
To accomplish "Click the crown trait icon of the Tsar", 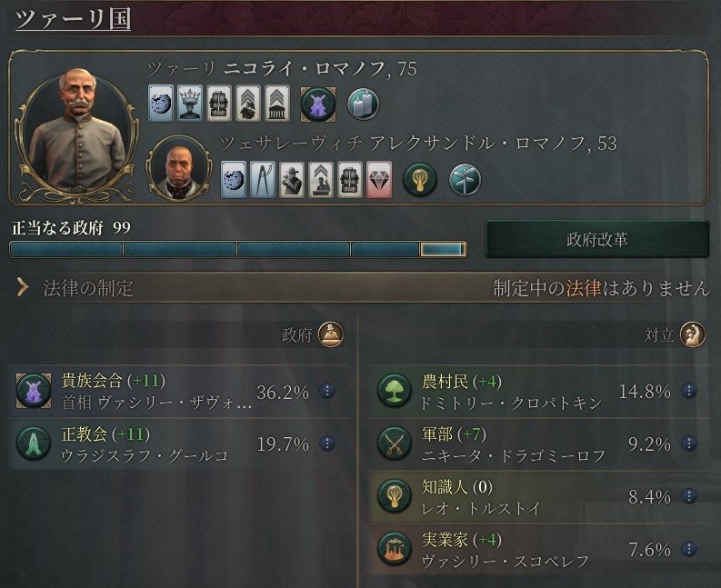I will [x=190, y=104].
